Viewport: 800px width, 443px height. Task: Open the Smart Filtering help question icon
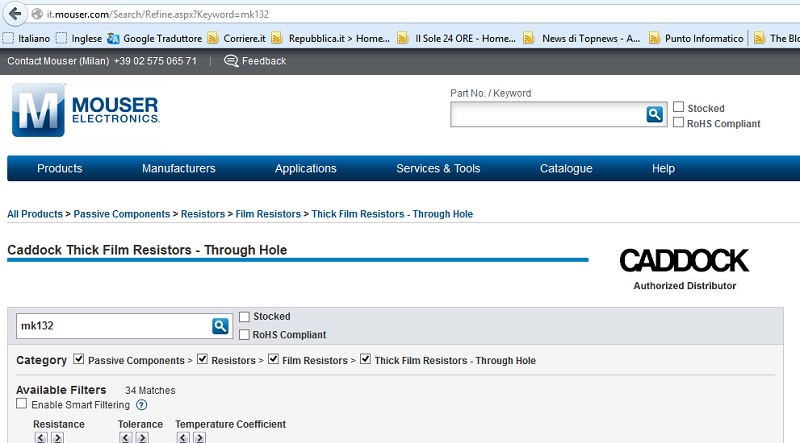click(141, 405)
